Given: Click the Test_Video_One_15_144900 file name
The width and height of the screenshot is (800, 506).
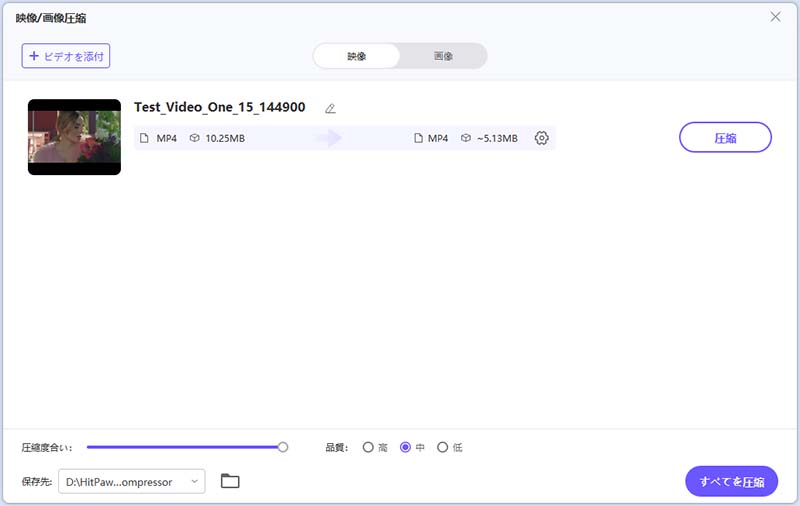Looking at the screenshot, I should click(x=220, y=108).
